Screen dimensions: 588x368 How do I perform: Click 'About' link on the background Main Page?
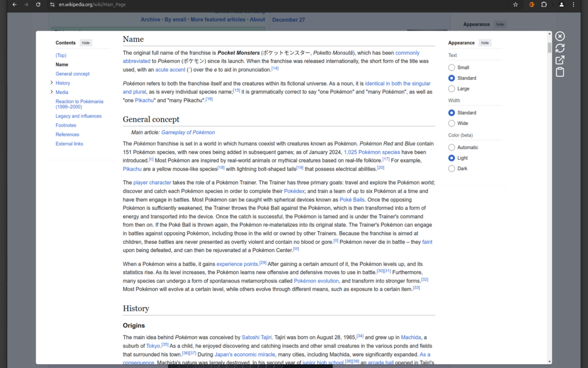(x=258, y=20)
